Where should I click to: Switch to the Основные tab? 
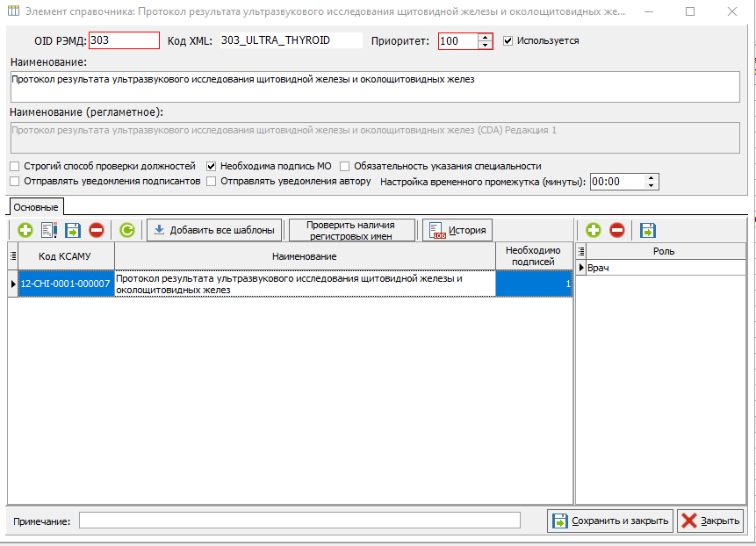click(x=36, y=207)
